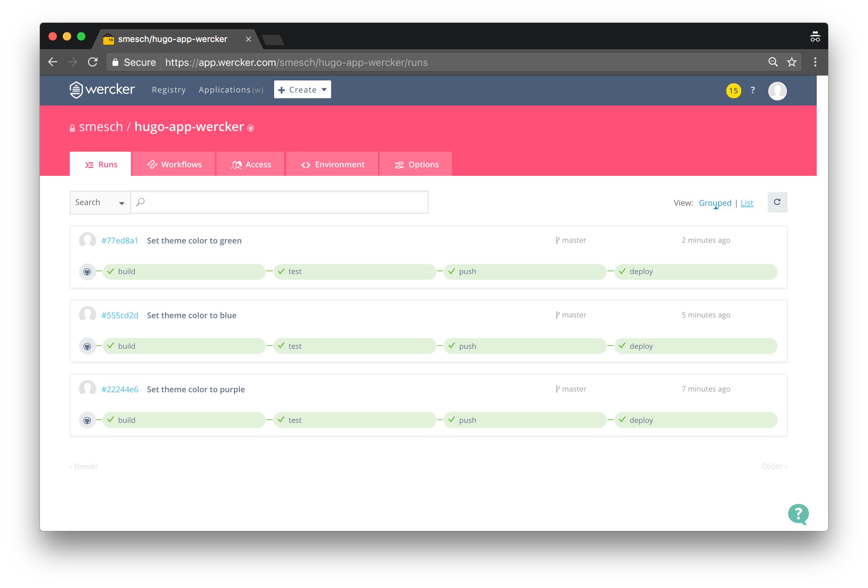Select the Workflows tab
The width and height of the screenshot is (868, 588).
pyautogui.click(x=174, y=164)
